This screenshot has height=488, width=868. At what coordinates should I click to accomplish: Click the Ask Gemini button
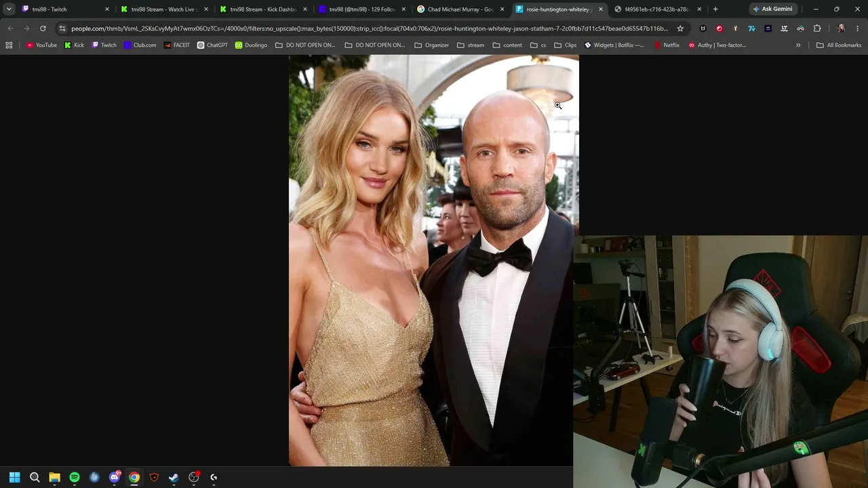click(772, 9)
